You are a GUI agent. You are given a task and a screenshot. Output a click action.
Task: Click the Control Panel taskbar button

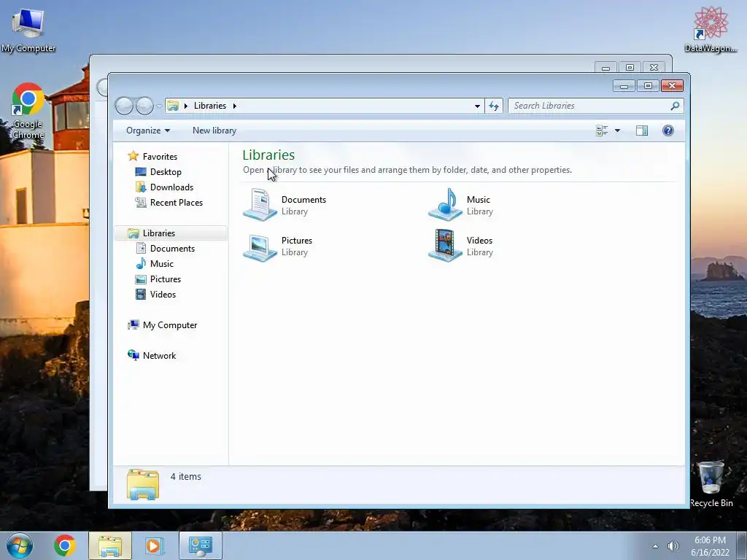200,545
